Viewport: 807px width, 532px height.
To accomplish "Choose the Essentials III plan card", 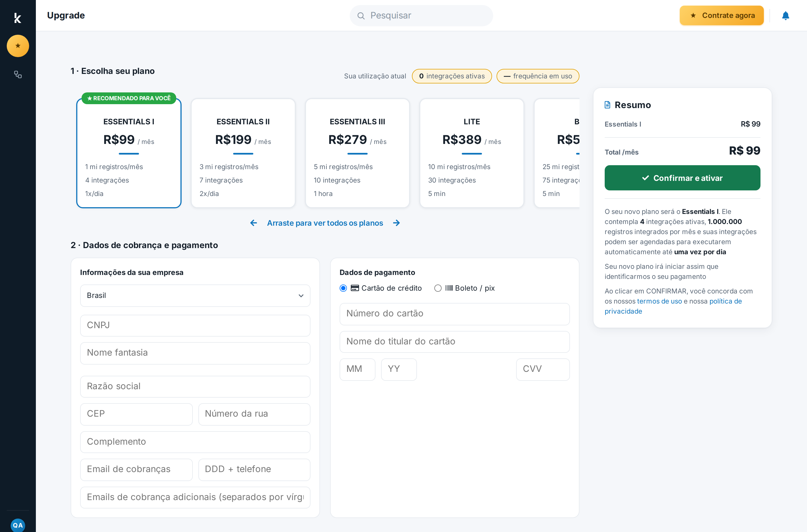I will (x=358, y=153).
